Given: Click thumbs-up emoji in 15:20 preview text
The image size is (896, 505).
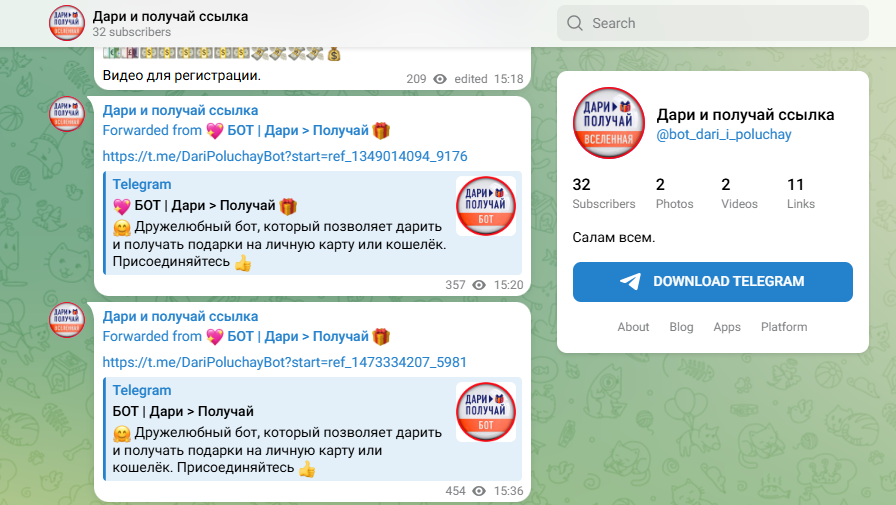Looking at the screenshot, I should [x=243, y=263].
